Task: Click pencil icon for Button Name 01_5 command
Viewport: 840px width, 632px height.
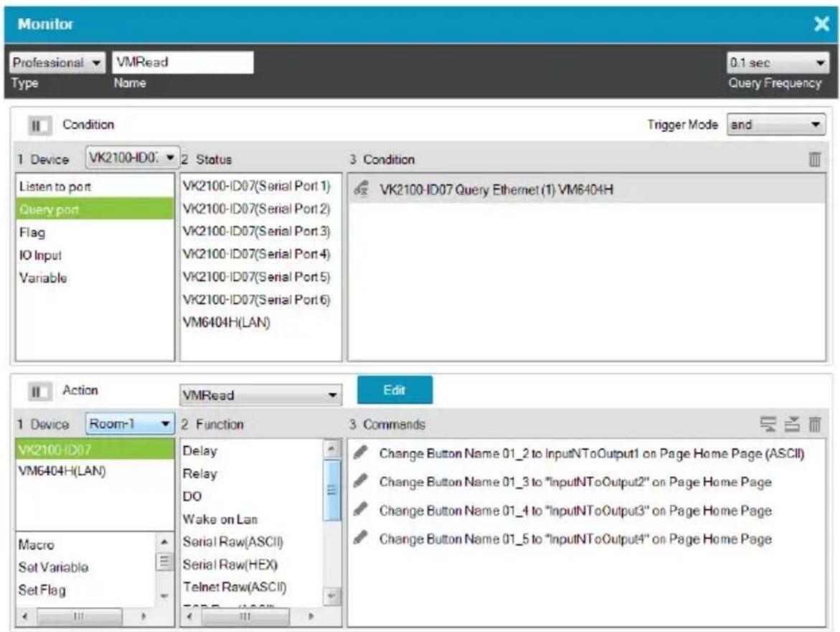Action: click(x=361, y=537)
